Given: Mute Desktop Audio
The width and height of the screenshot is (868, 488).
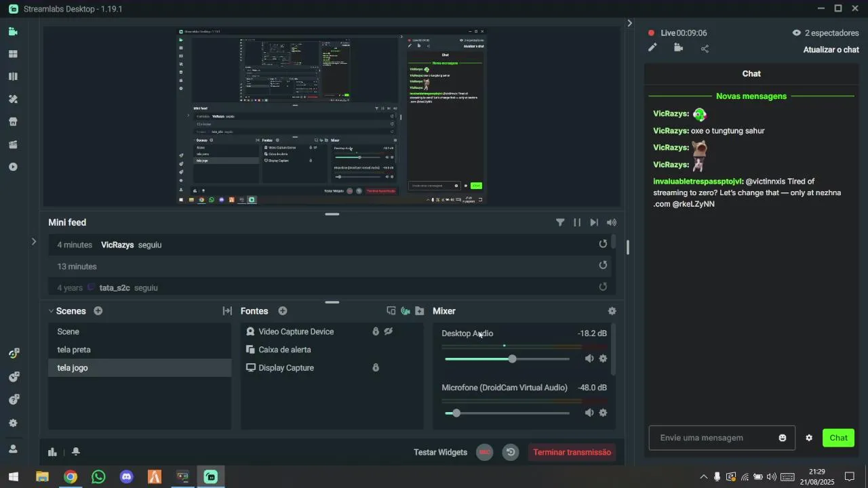Looking at the screenshot, I should pos(589,359).
